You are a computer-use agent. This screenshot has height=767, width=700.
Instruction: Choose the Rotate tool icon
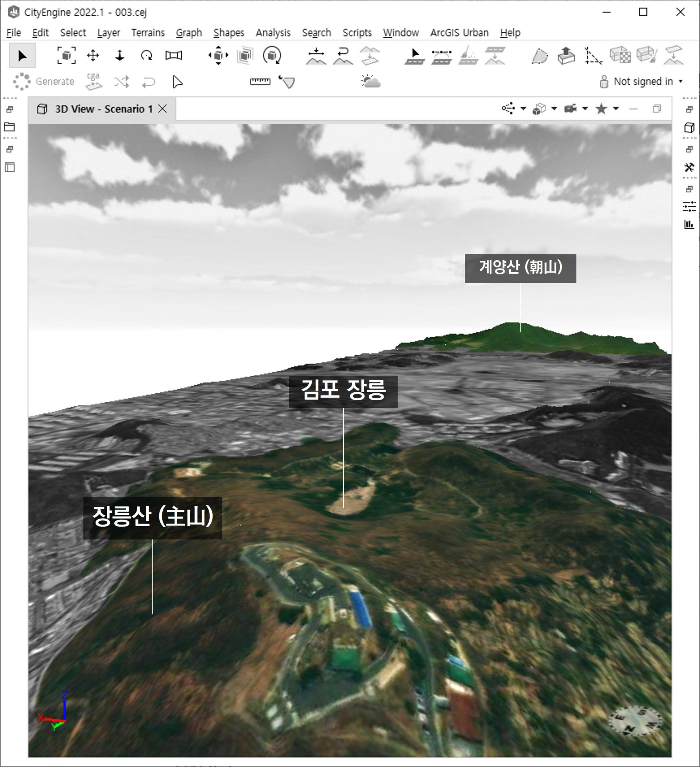(x=147, y=56)
